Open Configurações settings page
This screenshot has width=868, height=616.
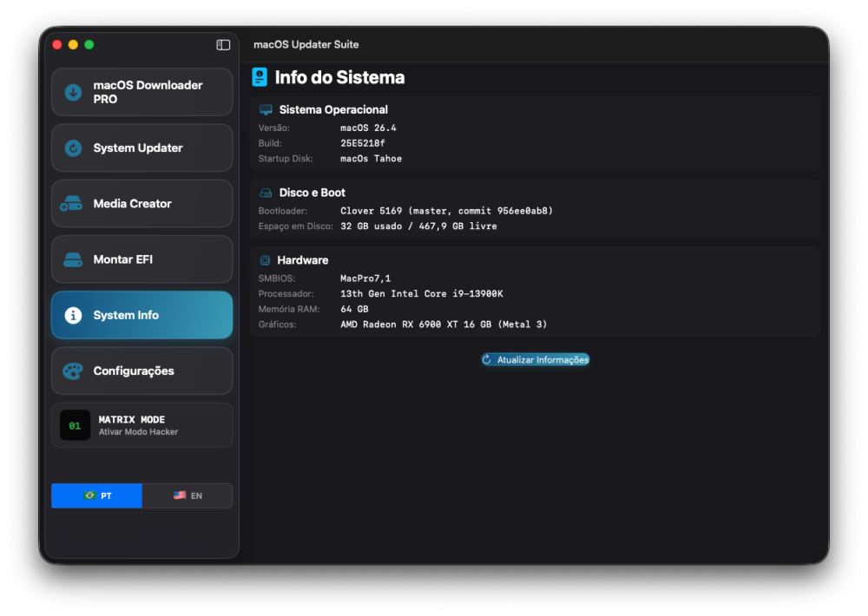click(141, 370)
